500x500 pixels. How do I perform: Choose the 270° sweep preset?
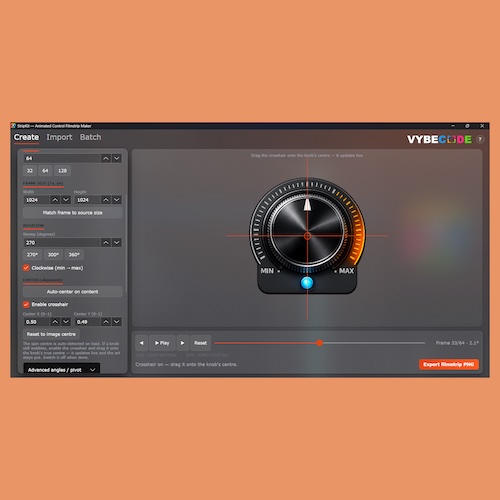click(32, 255)
